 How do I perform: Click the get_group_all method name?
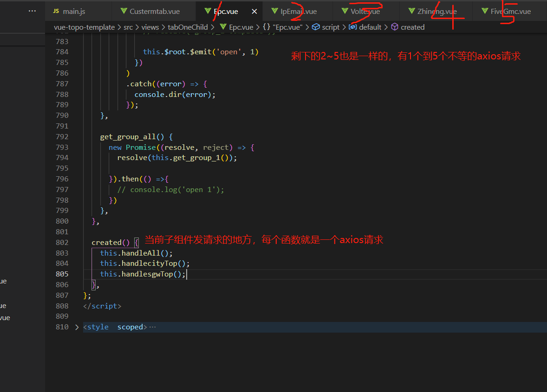coord(128,136)
